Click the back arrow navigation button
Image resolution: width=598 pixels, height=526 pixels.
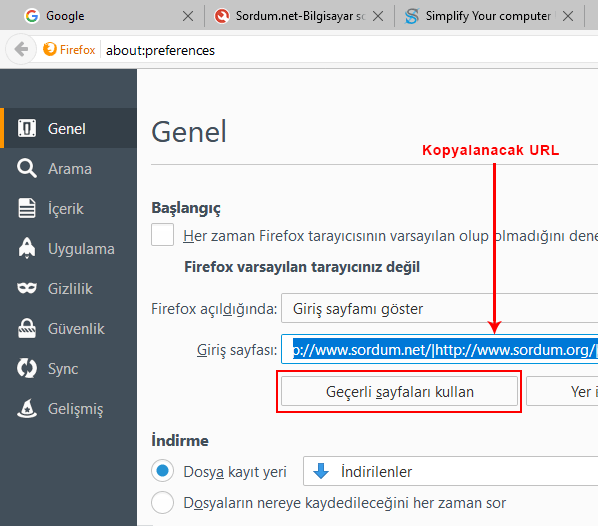(x=21, y=49)
